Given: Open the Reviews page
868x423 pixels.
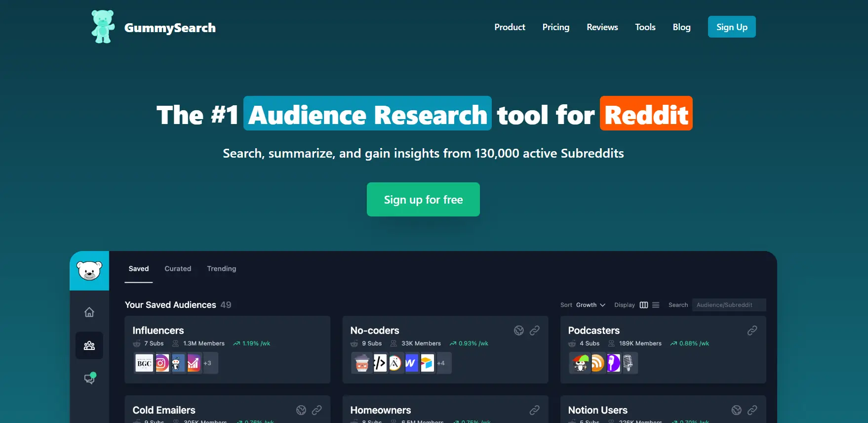Looking at the screenshot, I should click(602, 27).
